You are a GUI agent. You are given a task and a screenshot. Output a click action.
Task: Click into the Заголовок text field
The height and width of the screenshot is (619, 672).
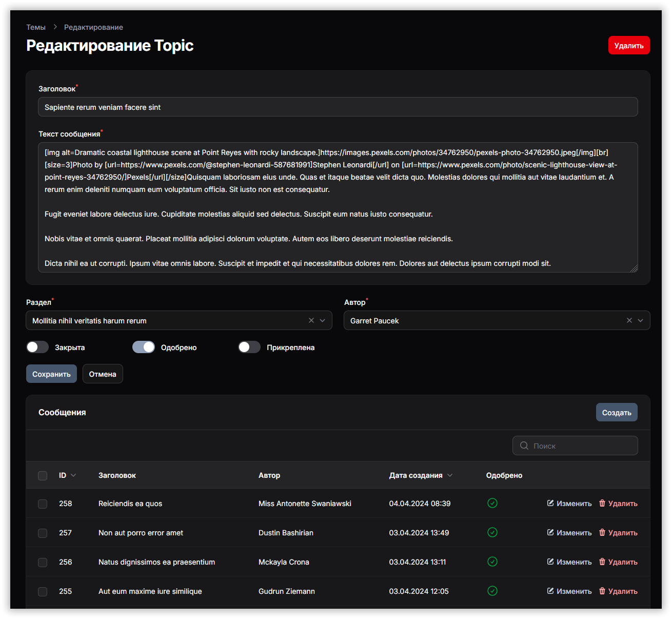[338, 107]
